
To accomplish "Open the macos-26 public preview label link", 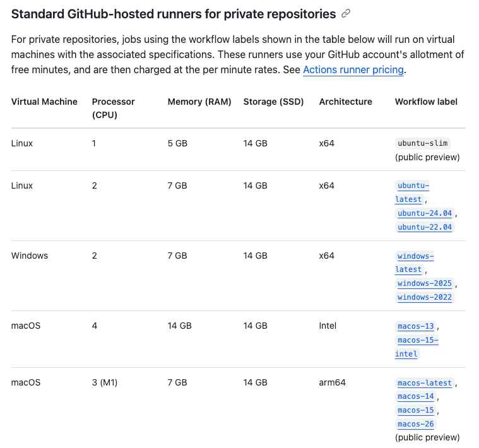I will tap(415, 424).
